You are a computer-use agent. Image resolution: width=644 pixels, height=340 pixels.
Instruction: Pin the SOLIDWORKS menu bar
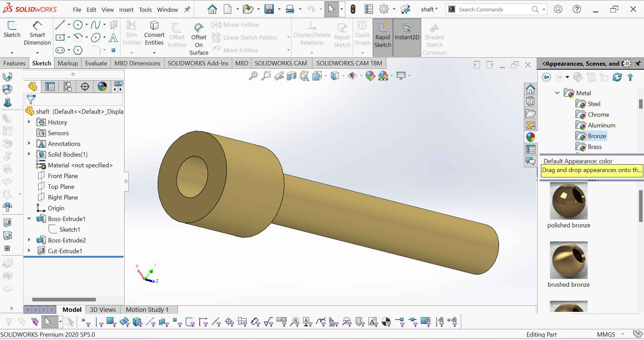[x=187, y=9]
